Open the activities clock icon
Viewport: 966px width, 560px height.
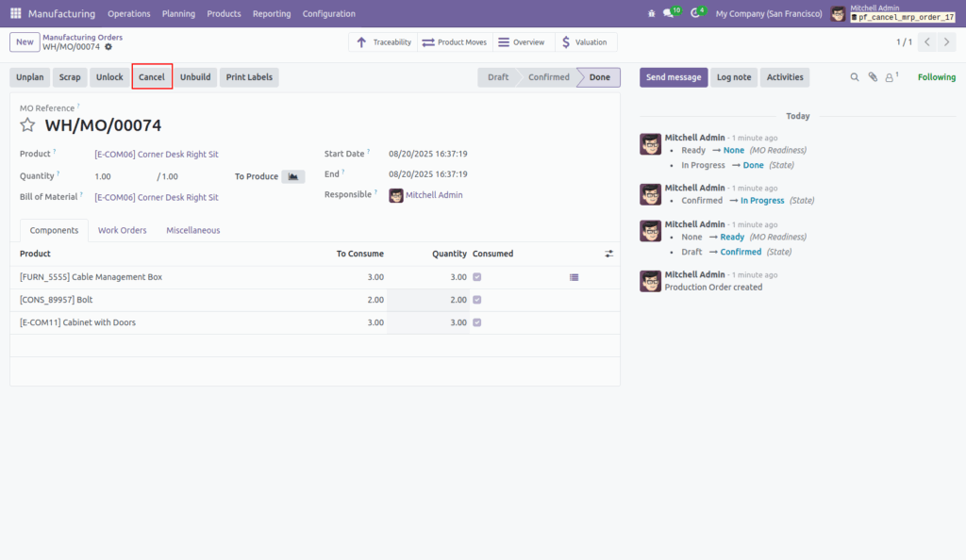pyautogui.click(x=695, y=13)
